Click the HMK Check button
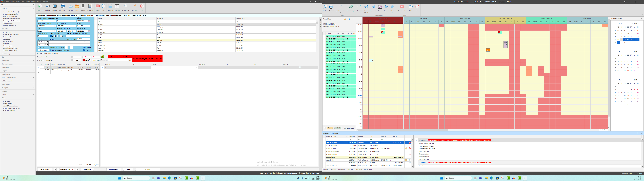The width and height of the screenshot is (644, 181). pos(96,60)
